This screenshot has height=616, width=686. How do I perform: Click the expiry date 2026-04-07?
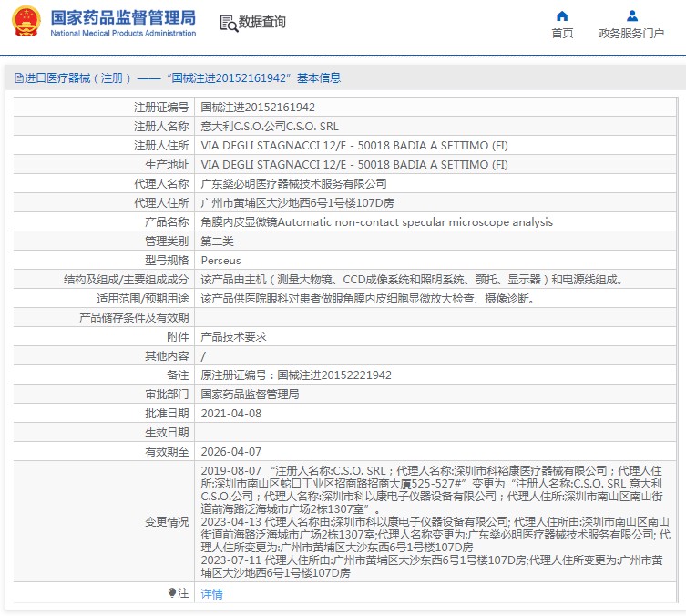tap(230, 451)
